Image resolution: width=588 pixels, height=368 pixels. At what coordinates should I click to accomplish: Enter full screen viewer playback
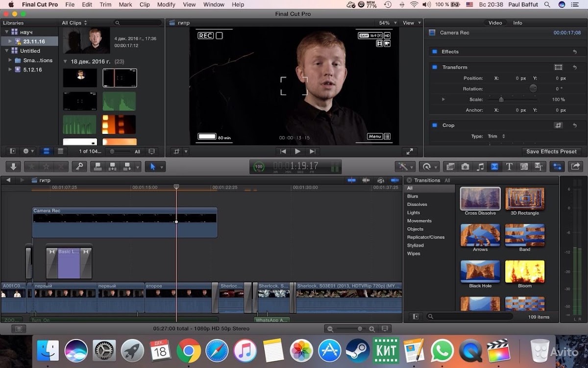pos(409,152)
